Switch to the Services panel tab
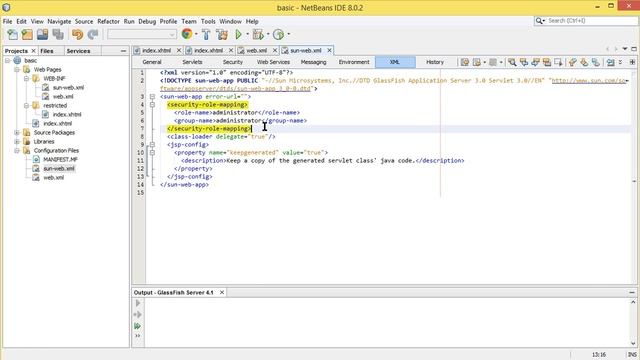 (x=78, y=51)
